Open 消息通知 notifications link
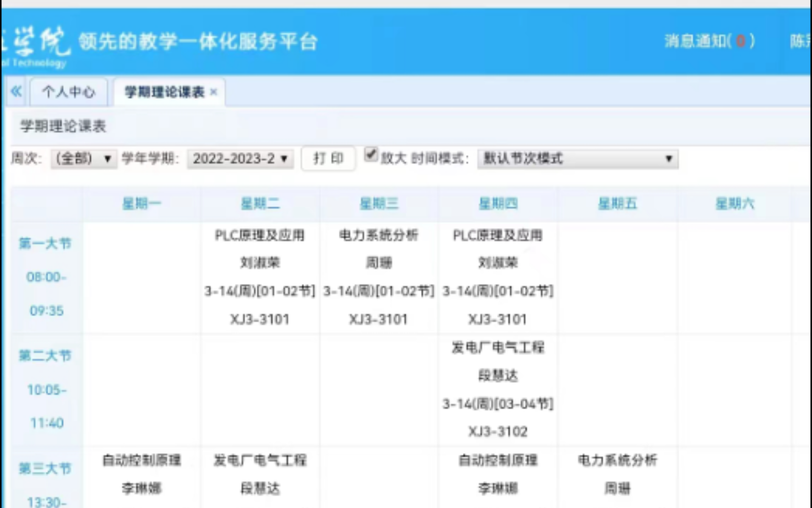 tap(710, 41)
